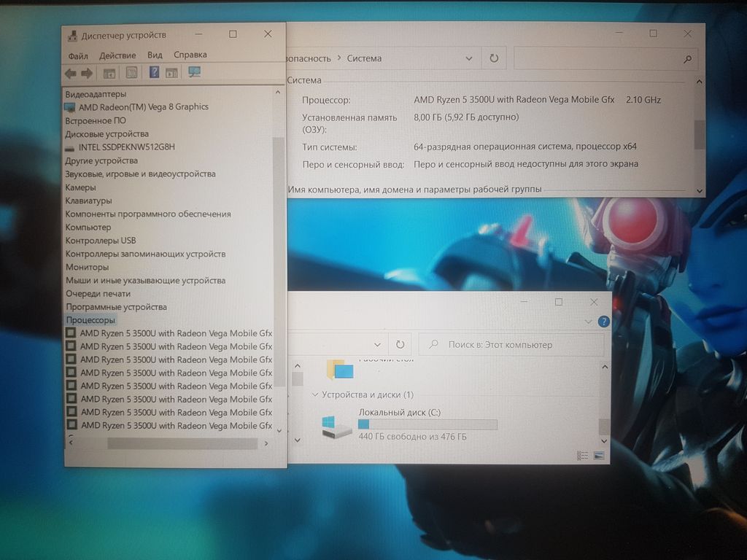Select Локальный диск (C:) drive
747x560 pixels.
click(410, 424)
